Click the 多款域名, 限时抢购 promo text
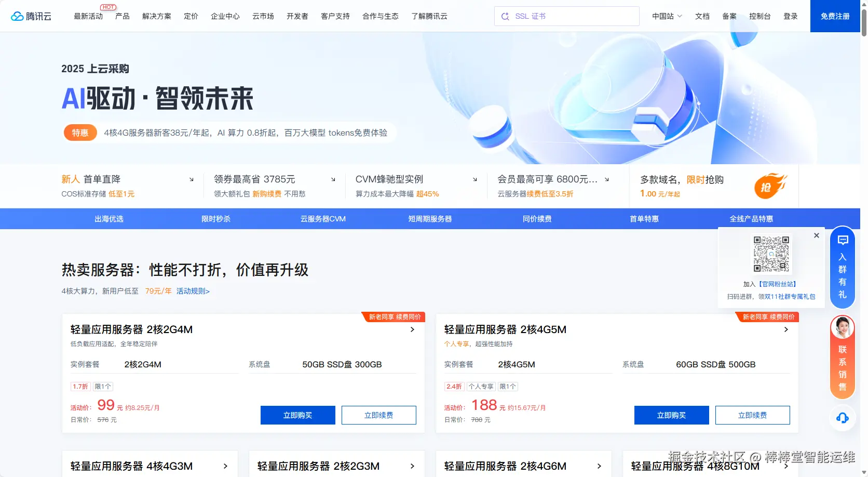Image resolution: width=868 pixels, height=477 pixels. (682, 180)
